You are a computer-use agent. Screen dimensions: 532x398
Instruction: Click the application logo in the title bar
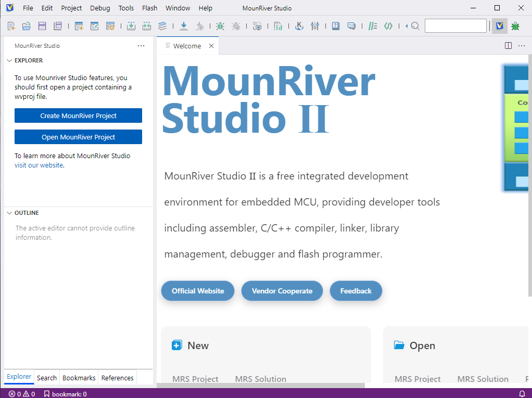tap(10, 8)
